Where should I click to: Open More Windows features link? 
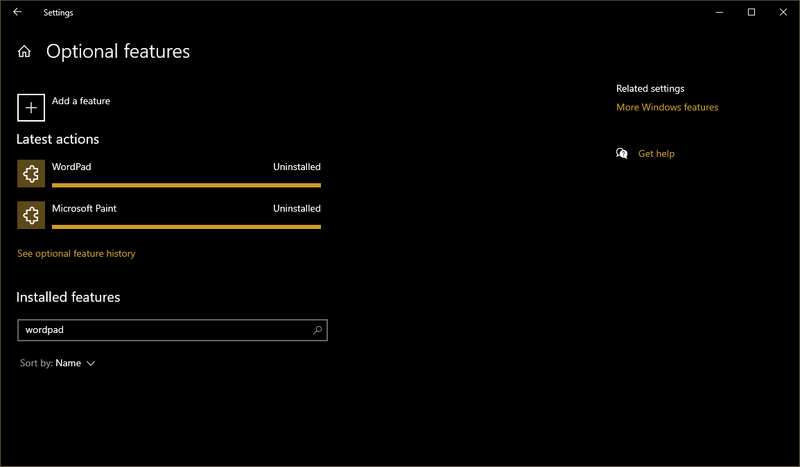(x=667, y=107)
